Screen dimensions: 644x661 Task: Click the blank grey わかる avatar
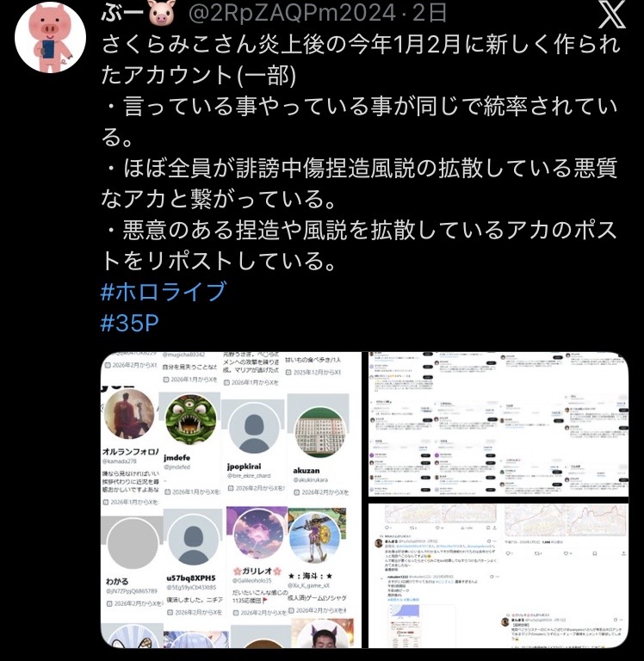(x=133, y=544)
